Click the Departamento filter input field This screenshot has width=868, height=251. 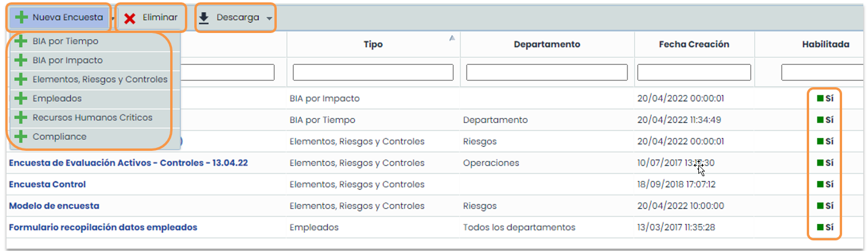click(546, 72)
